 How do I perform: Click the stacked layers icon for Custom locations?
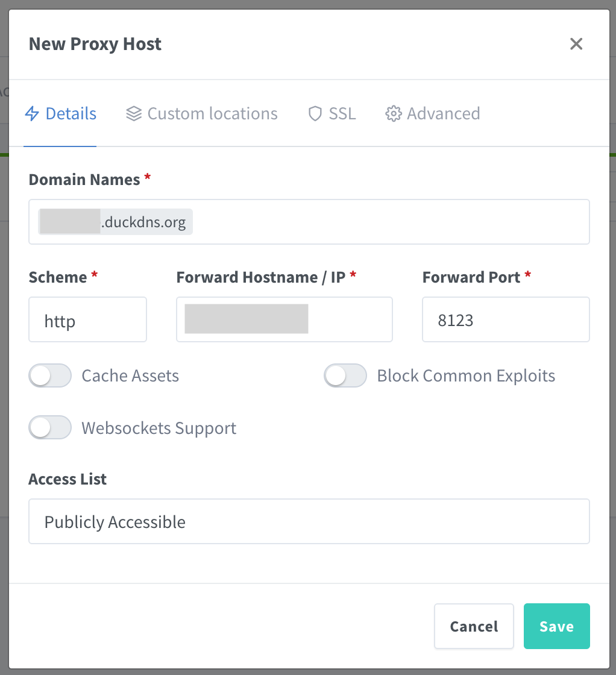(134, 114)
